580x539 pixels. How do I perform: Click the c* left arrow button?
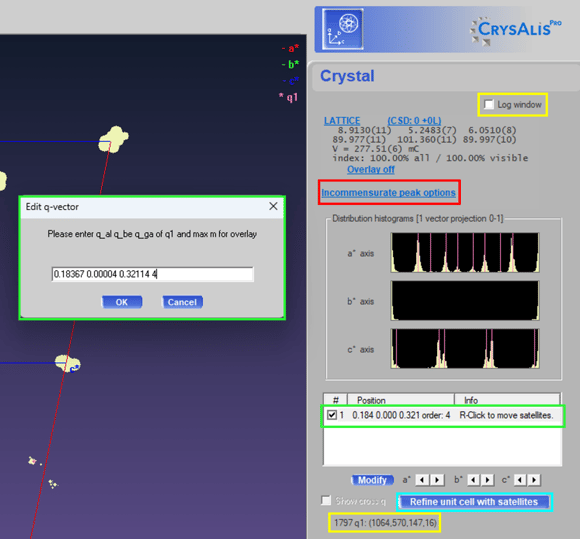pyautogui.click(x=520, y=480)
